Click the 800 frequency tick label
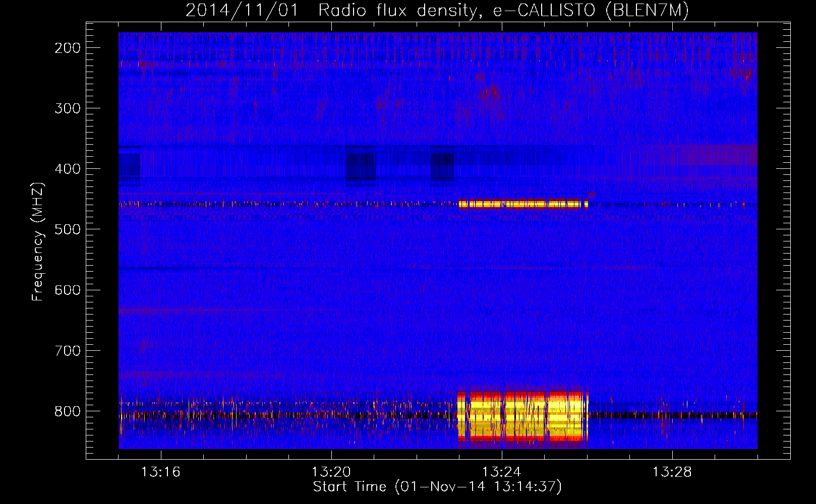Image resolution: width=816 pixels, height=504 pixels. [x=67, y=411]
